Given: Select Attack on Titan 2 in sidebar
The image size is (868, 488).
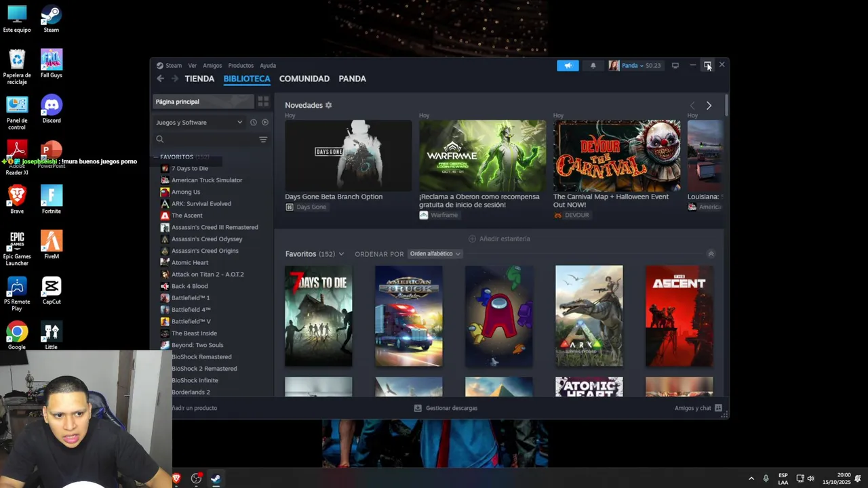Looking at the screenshot, I should point(208,274).
